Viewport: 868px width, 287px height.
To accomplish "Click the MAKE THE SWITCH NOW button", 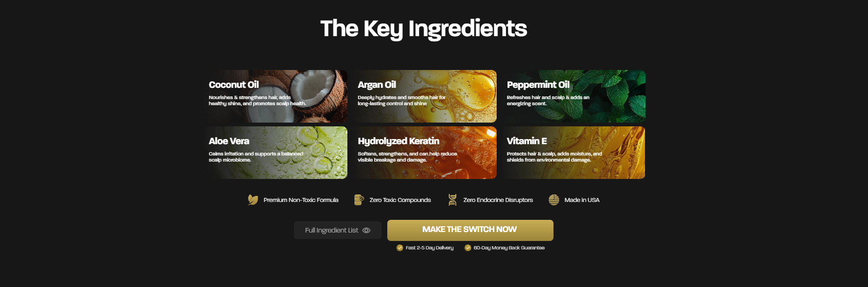I will (470, 230).
